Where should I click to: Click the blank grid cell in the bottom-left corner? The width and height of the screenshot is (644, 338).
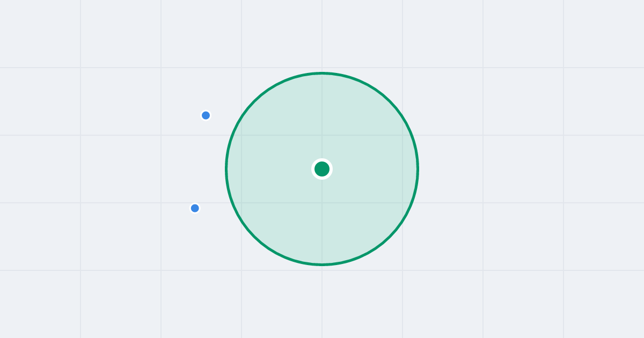pyautogui.click(x=40, y=304)
